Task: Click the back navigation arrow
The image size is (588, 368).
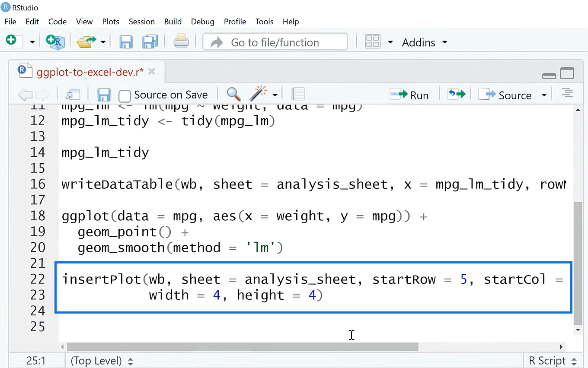Action: (25, 95)
